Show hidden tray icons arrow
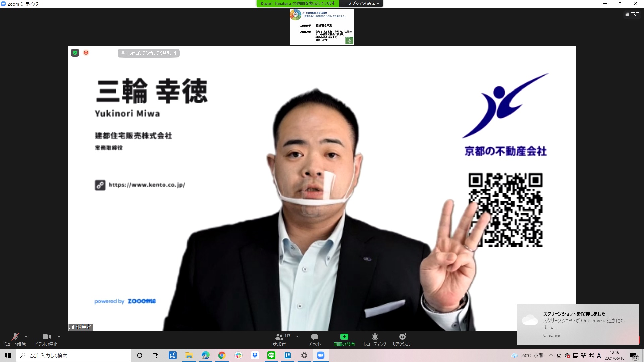The height and width of the screenshot is (362, 644). (x=551, y=355)
